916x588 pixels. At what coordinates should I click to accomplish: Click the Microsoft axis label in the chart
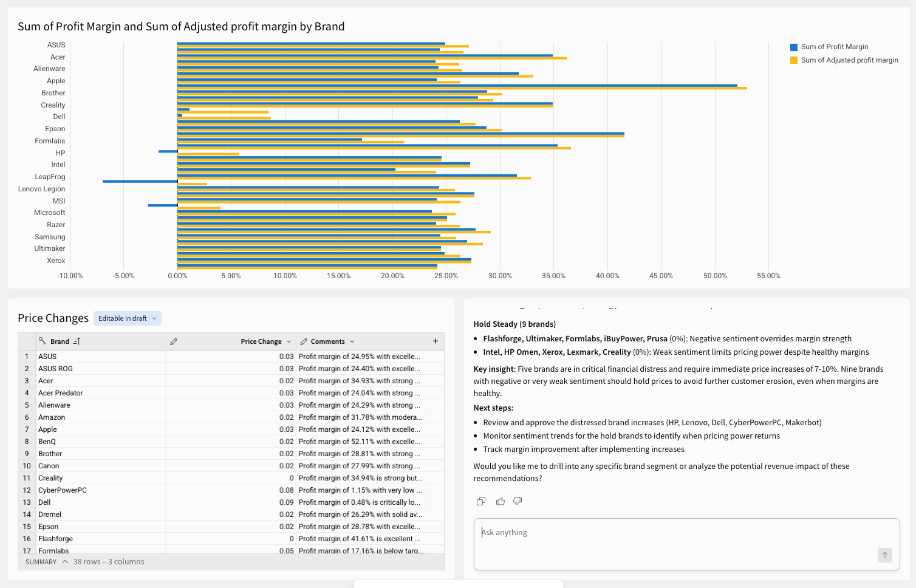tap(50, 213)
